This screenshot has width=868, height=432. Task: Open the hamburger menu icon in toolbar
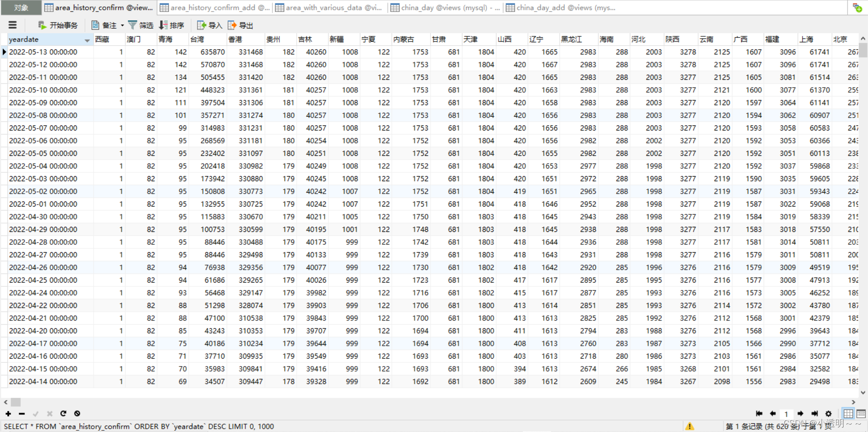tap(12, 25)
